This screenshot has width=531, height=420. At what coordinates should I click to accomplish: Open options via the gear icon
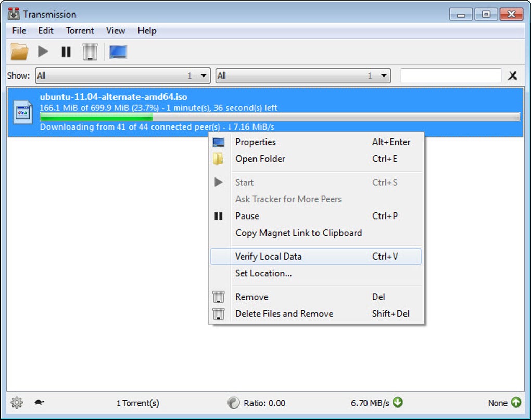[x=17, y=402]
